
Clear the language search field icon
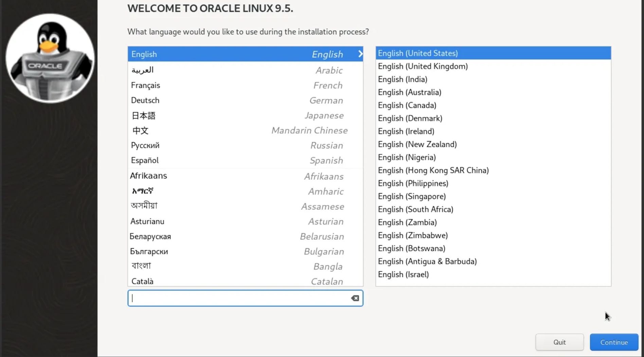355,298
